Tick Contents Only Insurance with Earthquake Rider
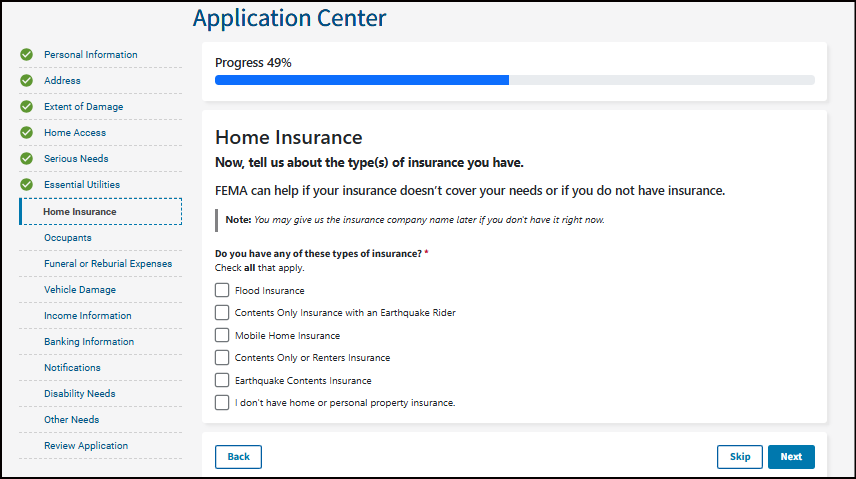 click(x=222, y=313)
